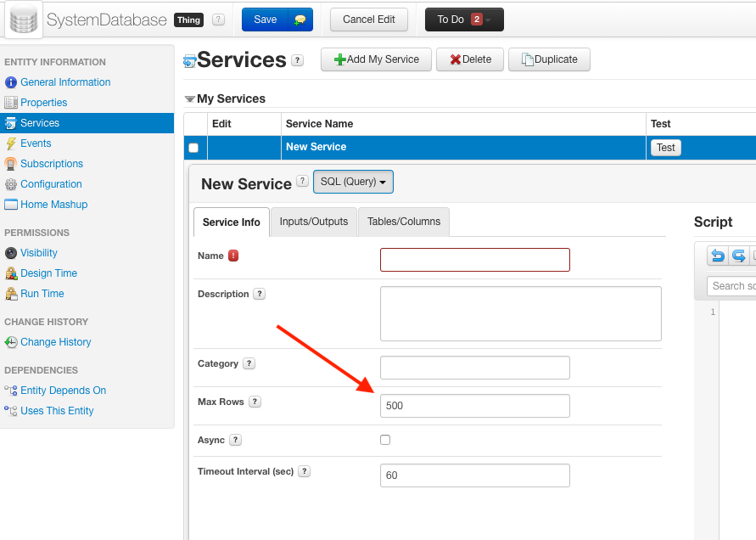The width and height of the screenshot is (756, 540).
Task: Tick the New Service row checkbox
Action: click(x=193, y=148)
